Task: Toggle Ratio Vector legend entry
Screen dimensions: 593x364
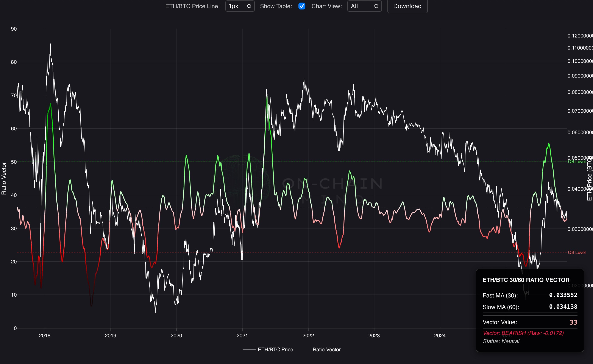Action: point(326,349)
